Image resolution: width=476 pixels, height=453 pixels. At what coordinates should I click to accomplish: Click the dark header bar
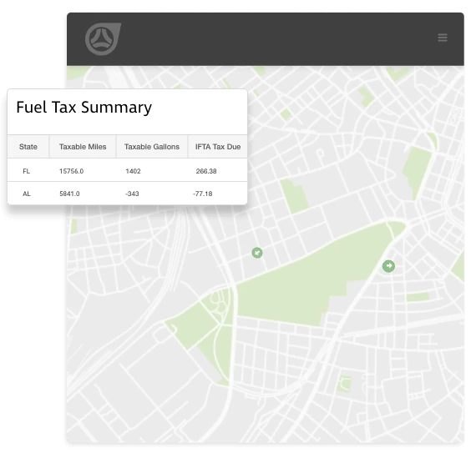click(266, 39)
